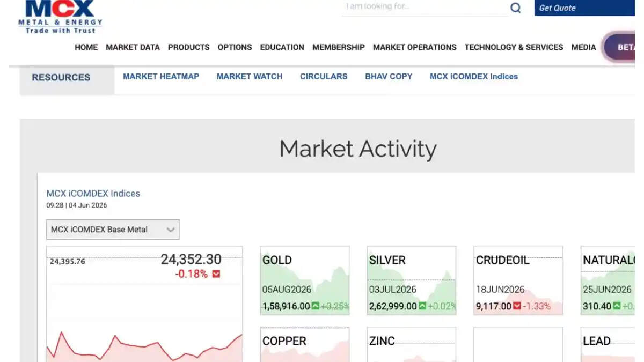Click the MCX iCOMDEX Indices panel heading
This screenshot has width=644, height=362.
pos(93,194)
